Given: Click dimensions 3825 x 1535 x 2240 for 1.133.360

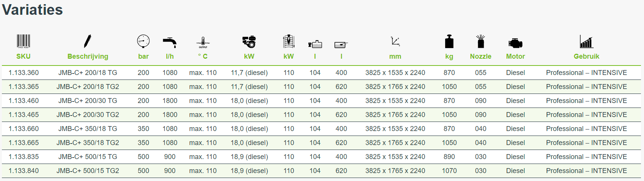Looking at the screenshot, I should (x=395, y=73).
